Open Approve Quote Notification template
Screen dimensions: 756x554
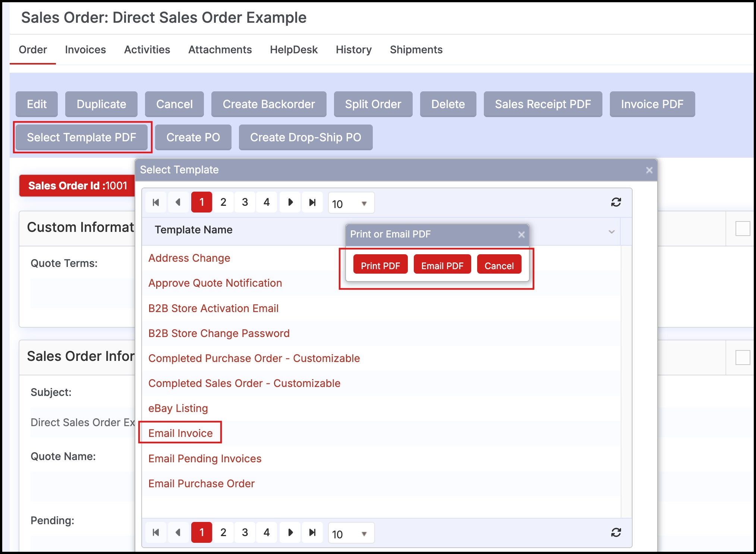coord(215,283)
